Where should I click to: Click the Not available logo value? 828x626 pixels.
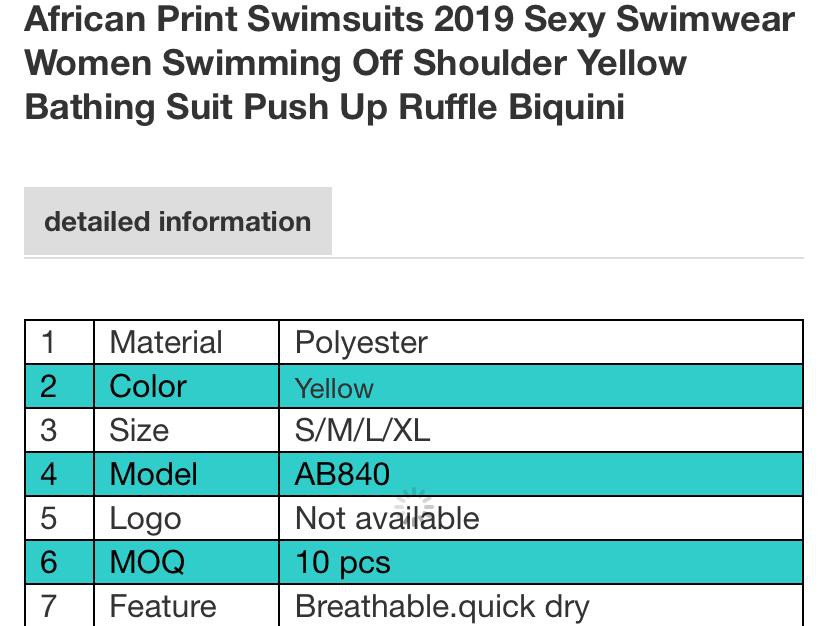(x=387, y=518)
